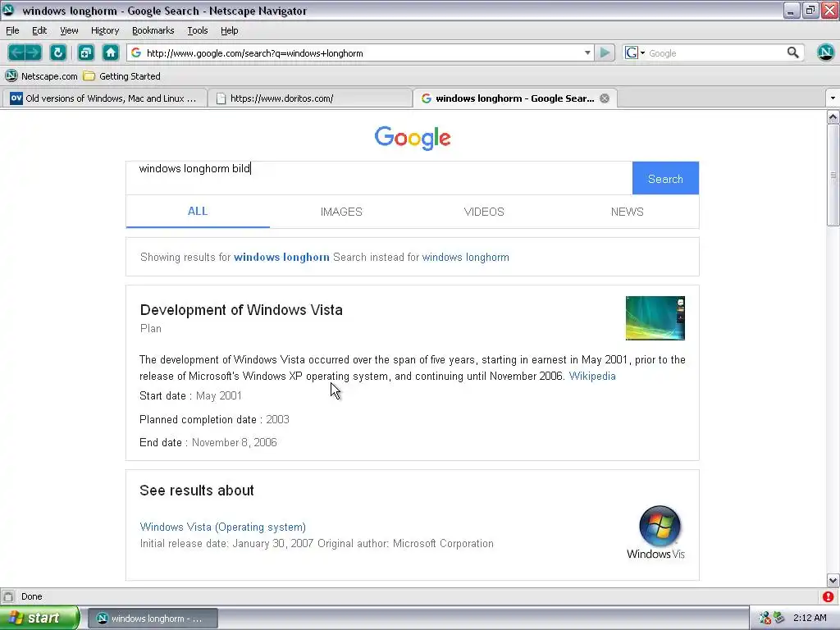This screenshot has height=630, width=840.
Task: Click the Forward navigation arrow
Action: (x=33, y=52)
